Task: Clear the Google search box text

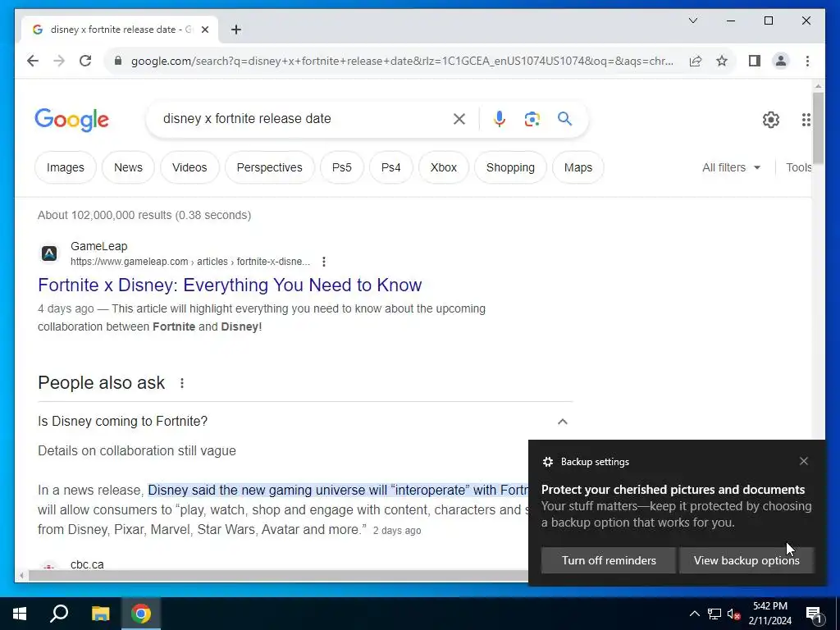Action: pyautogui.click(x=459, y=119)
